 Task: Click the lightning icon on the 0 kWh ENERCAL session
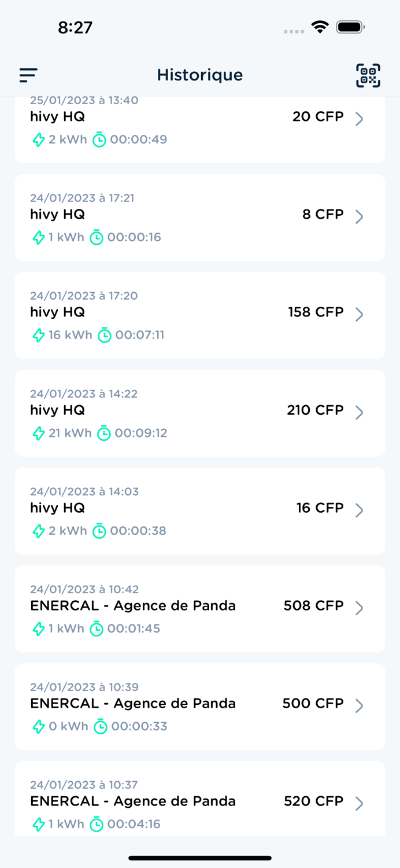[x=39, y=727]
